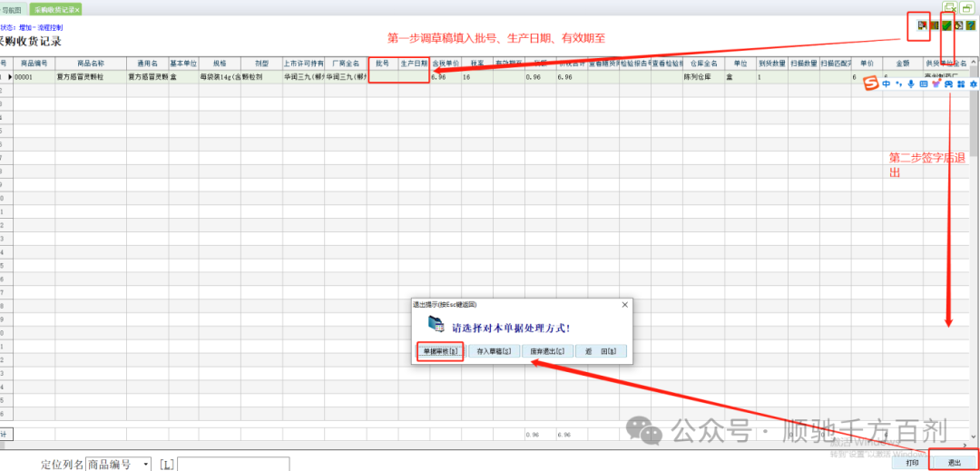Click the 扫描数量 column header
Viewport: 980px width, 471px height.
pyautogui.click(x=804, y=64)
